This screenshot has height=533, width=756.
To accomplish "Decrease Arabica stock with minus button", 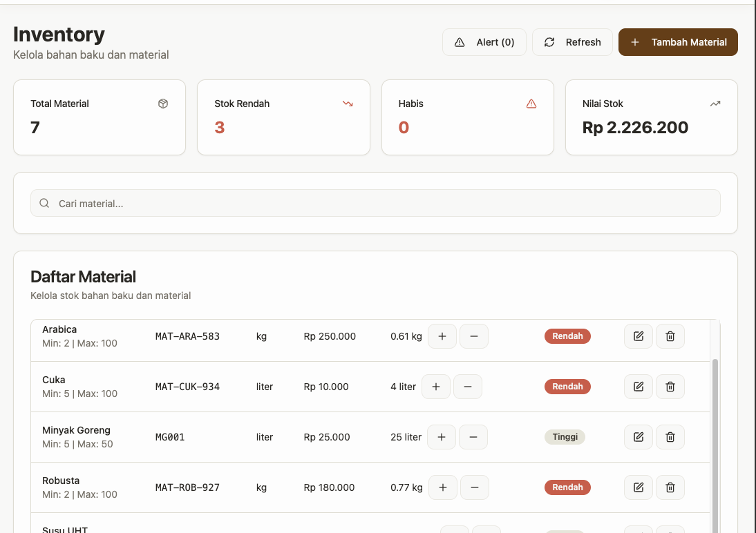I will [474, 336].
